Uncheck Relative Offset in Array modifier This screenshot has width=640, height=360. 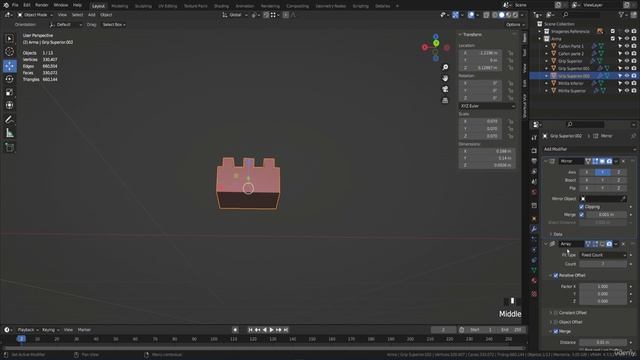click(x=556, y=276)
